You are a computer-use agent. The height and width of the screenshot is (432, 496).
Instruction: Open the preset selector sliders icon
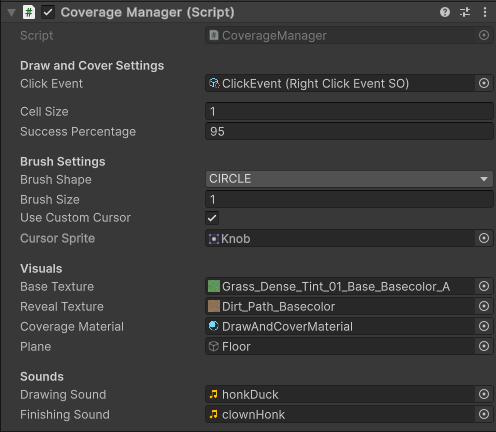click(465, 12)
